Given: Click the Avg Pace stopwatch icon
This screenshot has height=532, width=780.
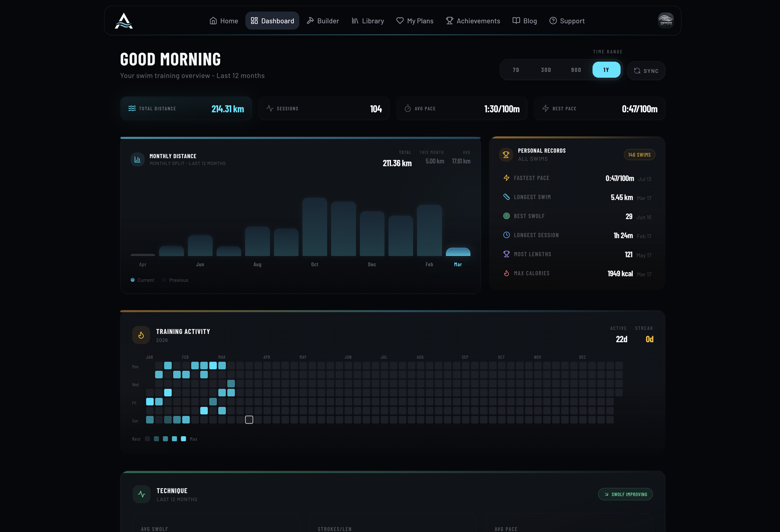Looking at the screenshot, I should tap(408, 108).
